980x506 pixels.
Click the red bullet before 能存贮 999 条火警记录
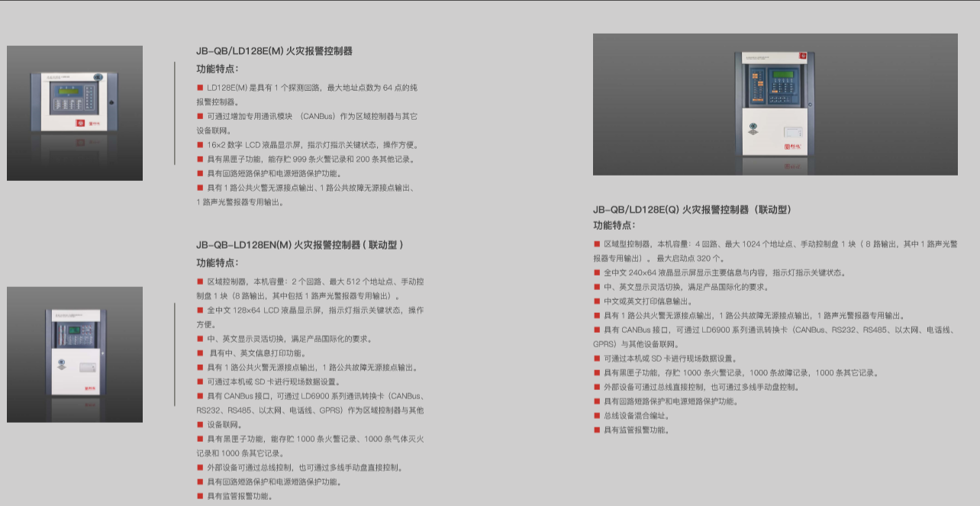click(x=200, y=159)
